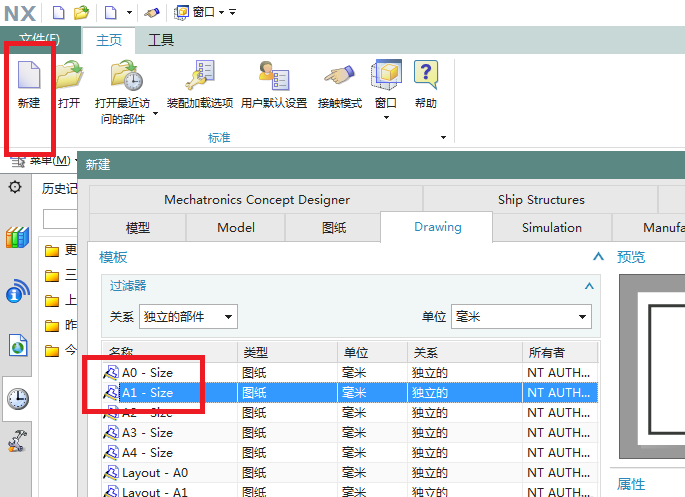This screenshot has height=497, width=685.
Task: Open the HD3D info broadcast icon
Action: coord(17,291)
